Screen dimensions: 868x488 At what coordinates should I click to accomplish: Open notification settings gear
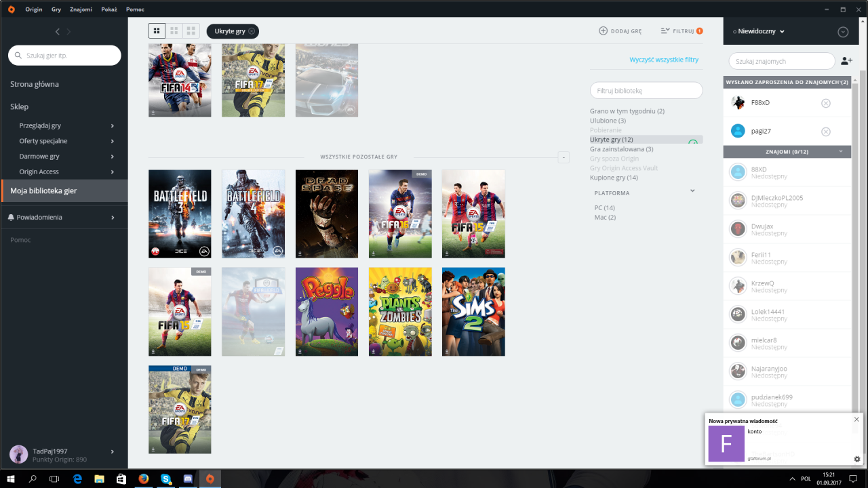(856, 459)
